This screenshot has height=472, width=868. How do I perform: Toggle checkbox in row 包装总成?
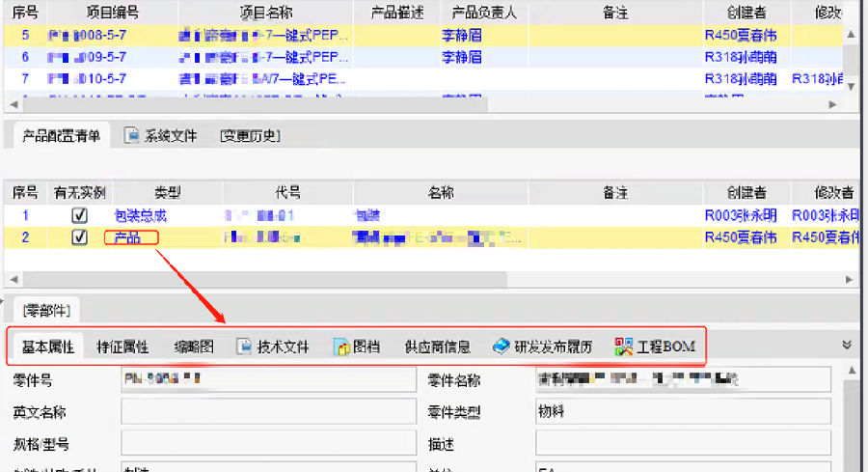tap(79, 215)
